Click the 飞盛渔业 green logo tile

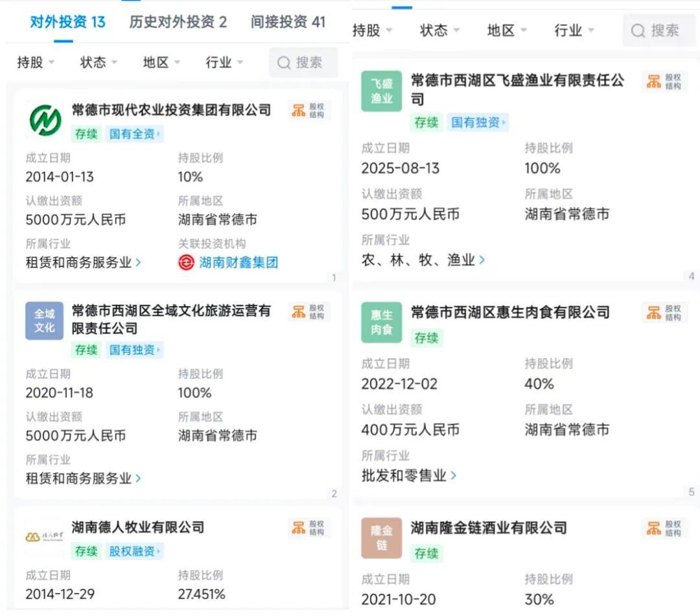point(381,91)
